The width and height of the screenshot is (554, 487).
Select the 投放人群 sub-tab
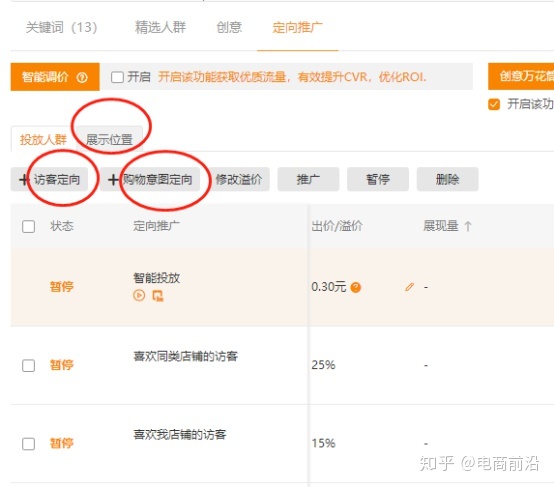tap(43, 139)
